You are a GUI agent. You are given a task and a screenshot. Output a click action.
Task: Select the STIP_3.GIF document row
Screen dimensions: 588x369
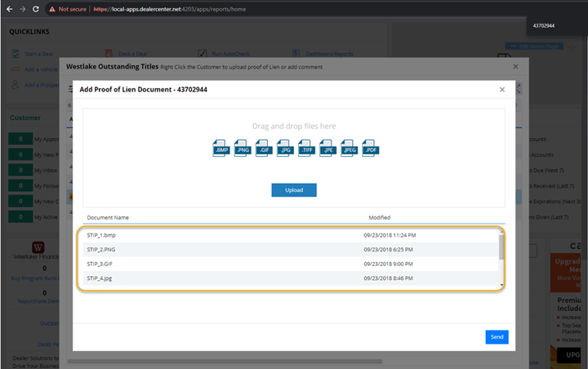(291, 264)
